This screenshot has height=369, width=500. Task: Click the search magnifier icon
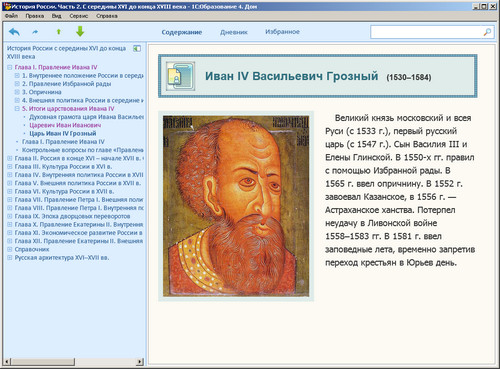(x=487, y=32)
